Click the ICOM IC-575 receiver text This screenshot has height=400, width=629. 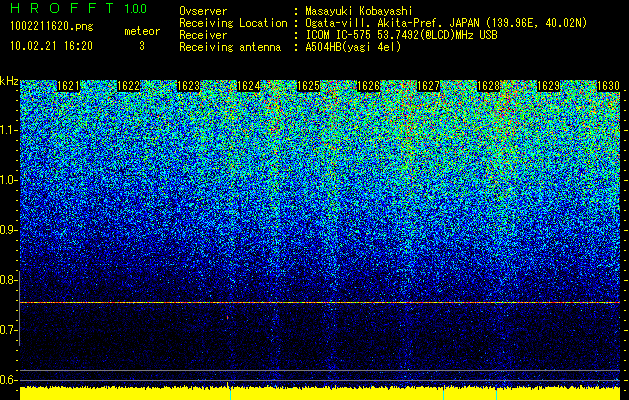click(401, 35)
